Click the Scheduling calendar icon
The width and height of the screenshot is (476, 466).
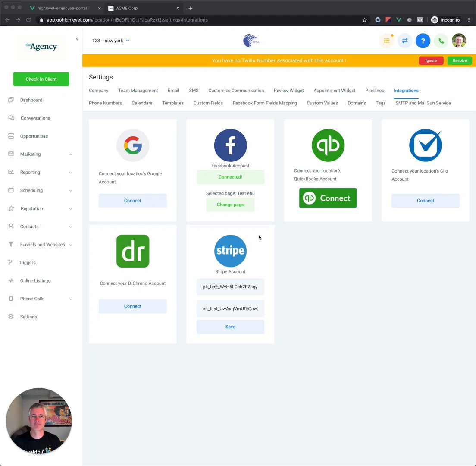pyautogui.click(x=11, y=190)
